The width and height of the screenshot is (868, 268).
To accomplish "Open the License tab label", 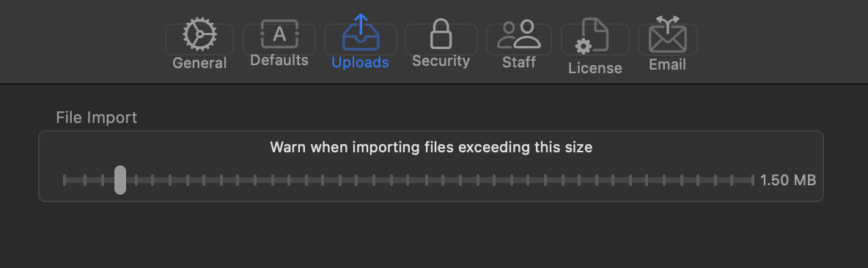I will click(595, 68).
